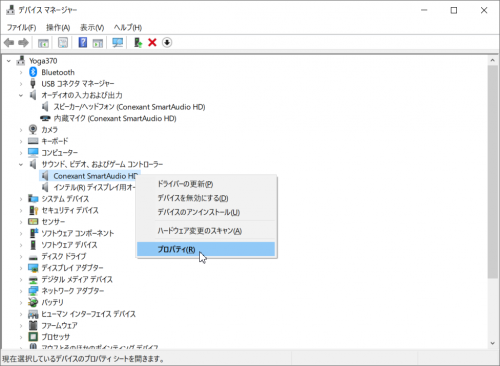500x366 pixels.
Task: Choose デバイスのアンインストール(U) from context menu
Action: point(206,212)
